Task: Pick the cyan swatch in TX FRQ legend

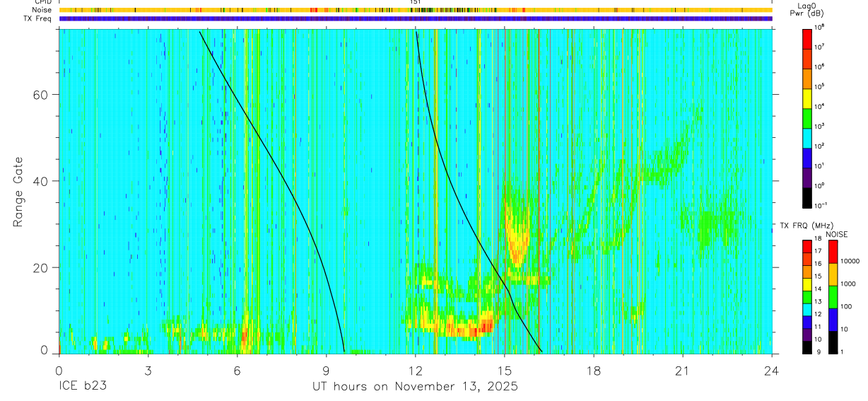Action: tap(807, 310)
